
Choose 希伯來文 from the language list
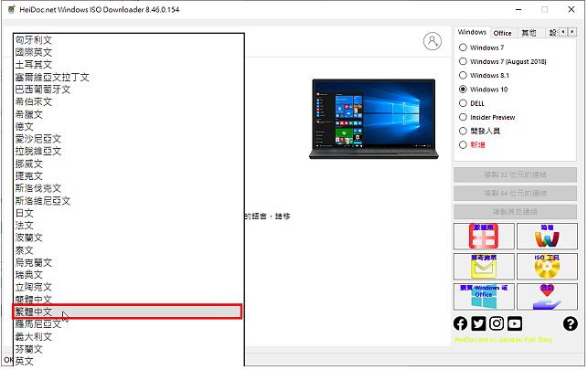coord(129,101)
